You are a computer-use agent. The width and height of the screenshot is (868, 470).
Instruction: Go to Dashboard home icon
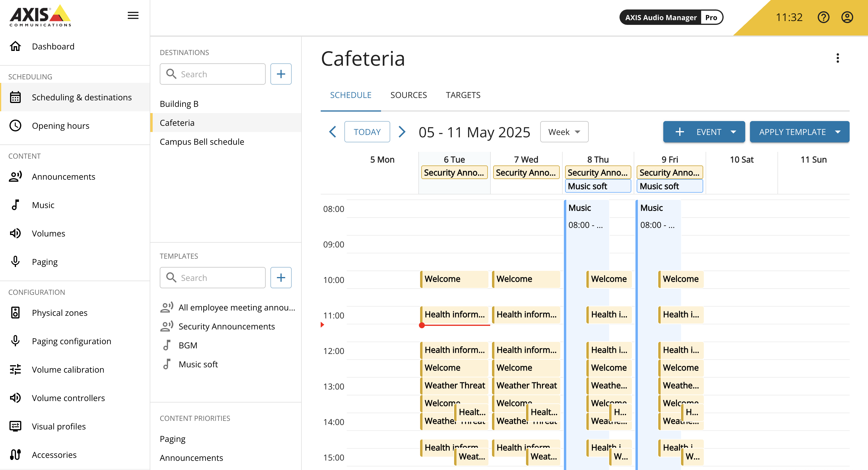click(15, 46)
